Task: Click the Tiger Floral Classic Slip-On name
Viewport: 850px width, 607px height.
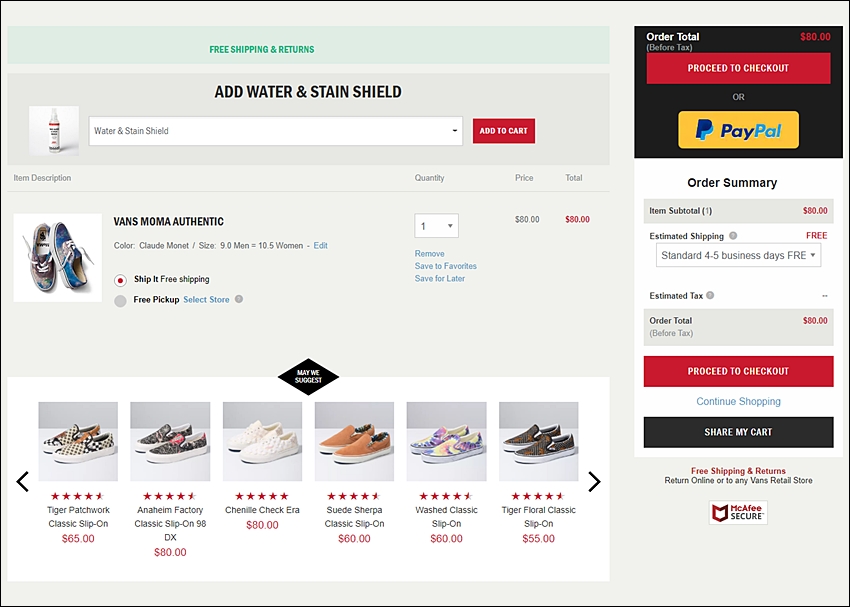Action: click(539, 517)
